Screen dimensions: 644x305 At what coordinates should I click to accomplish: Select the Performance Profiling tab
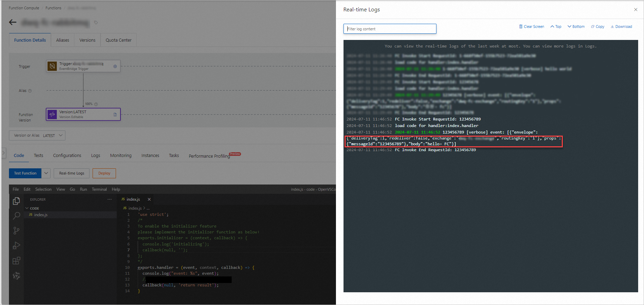(x=209, y=156)
